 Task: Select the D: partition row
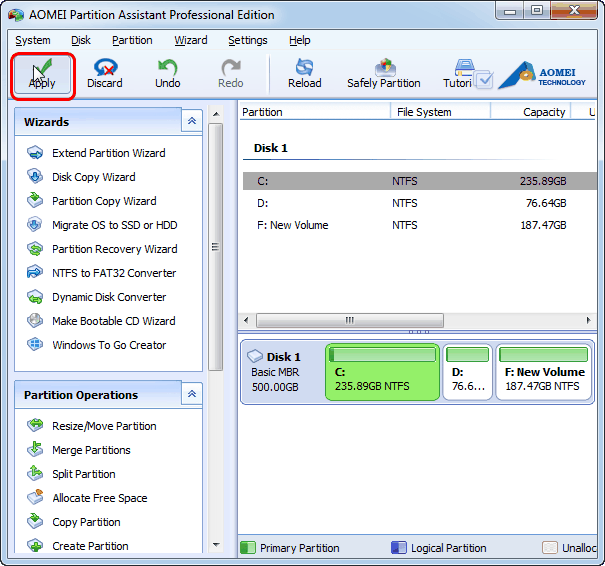(x=420, y=203)
